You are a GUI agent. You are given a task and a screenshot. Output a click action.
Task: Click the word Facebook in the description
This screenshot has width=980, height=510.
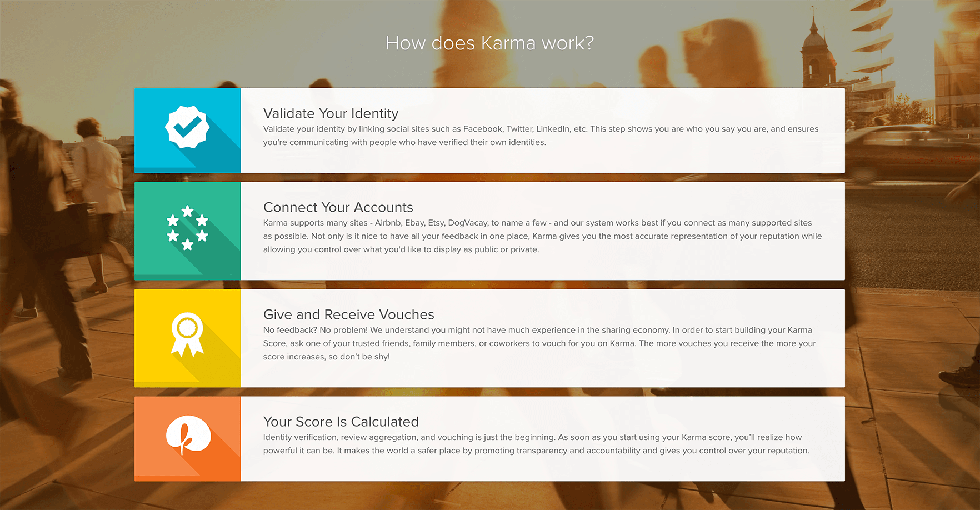tap(482, 129)
